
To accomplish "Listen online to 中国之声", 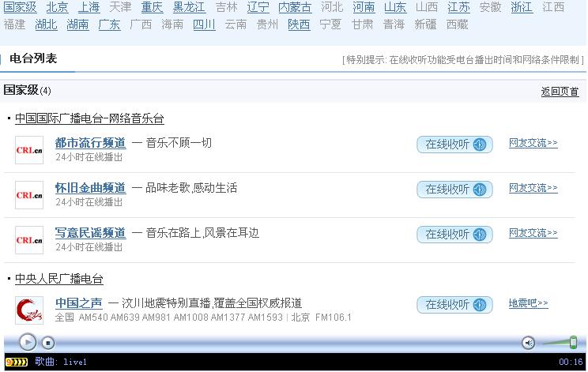I will pos(454,305).
